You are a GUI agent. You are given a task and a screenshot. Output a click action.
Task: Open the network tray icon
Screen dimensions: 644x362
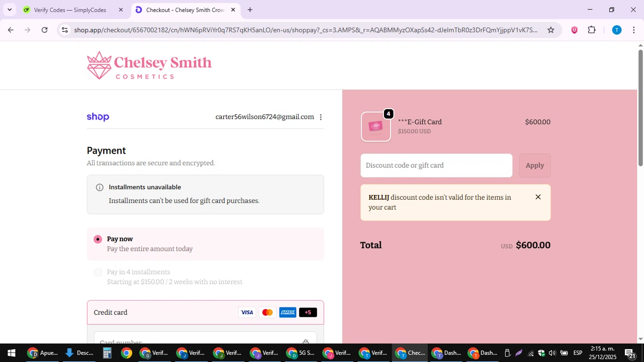pyautogui.click(x=531, y=353)
